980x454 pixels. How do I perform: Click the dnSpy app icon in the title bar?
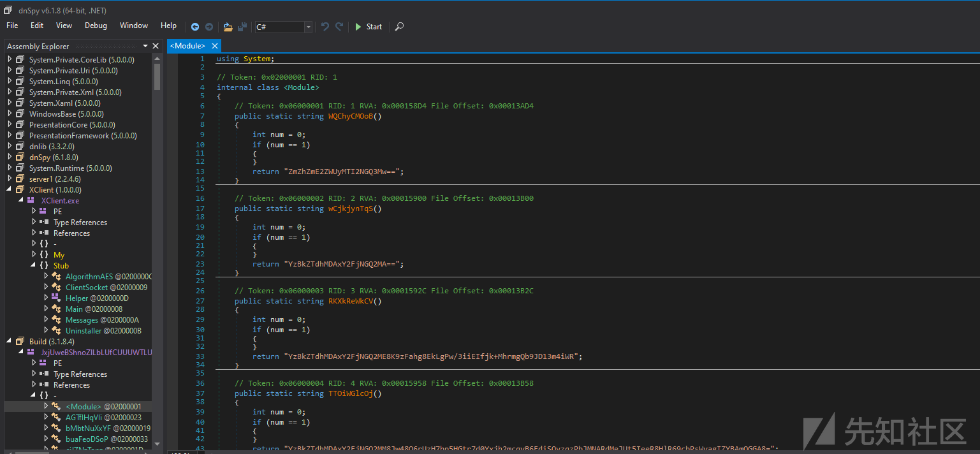click(x=8, y=10)
